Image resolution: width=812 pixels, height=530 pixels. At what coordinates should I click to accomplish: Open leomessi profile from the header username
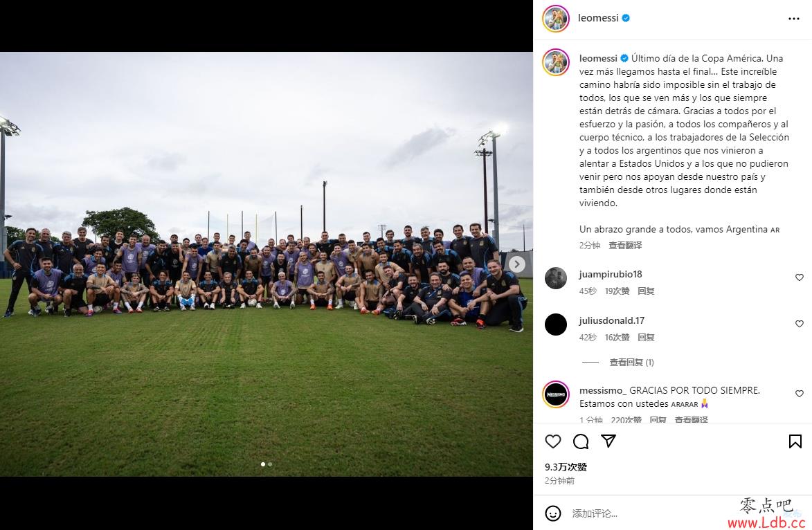coord(598,18)
